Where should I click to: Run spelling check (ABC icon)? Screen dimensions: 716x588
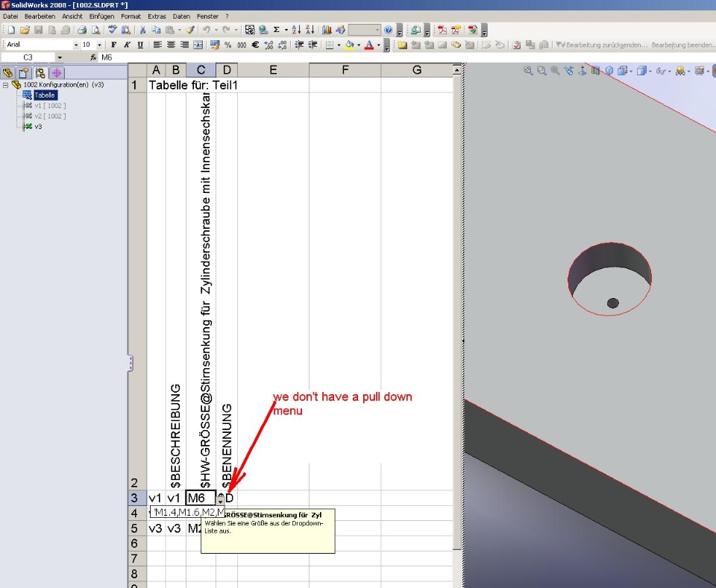click(113, 30)
